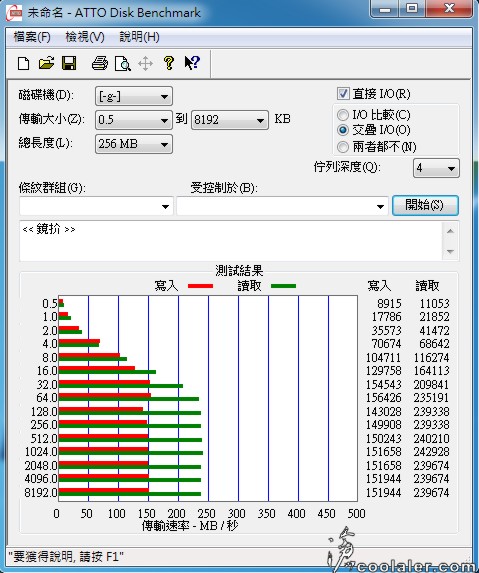Image resolution: width=479 pixels, height=573 pixels.
Task: Open the 檔案(F) menu
Action: click(32, 37)
